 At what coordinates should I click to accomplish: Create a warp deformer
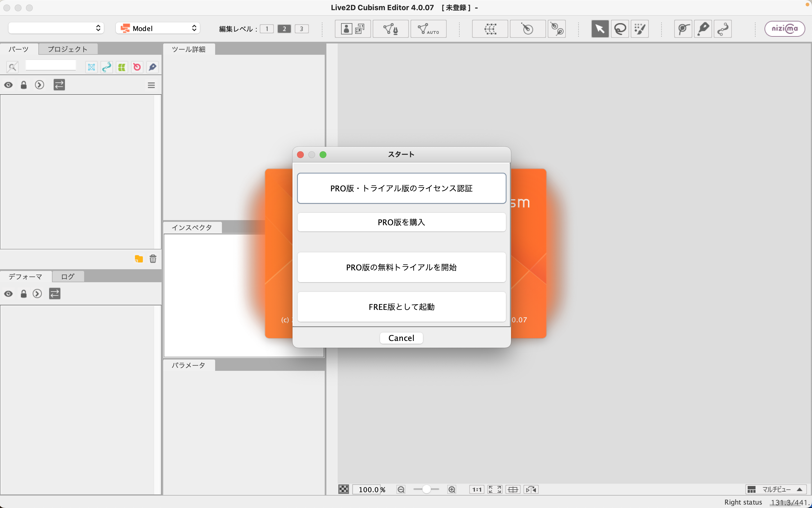pyautogui.click(x=490, y=29)
